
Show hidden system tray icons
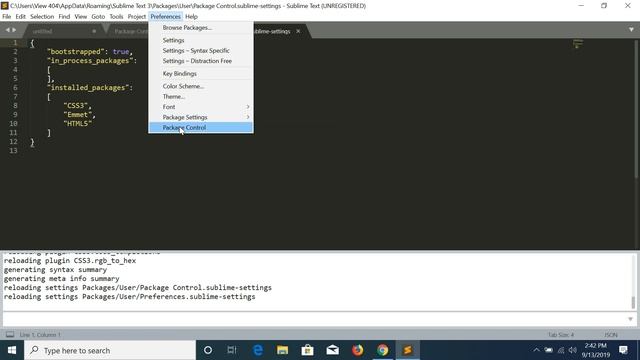coord(536,350)
